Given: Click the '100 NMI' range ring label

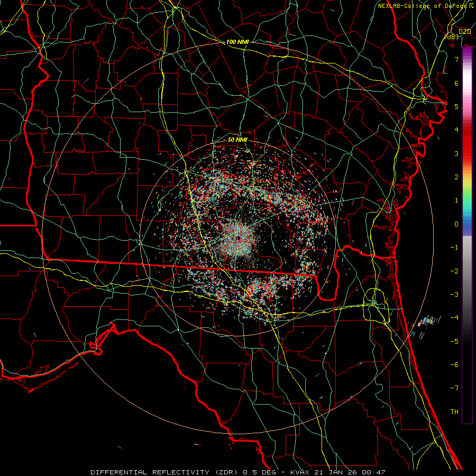Looking at the screenshot, I should pyautogui.click(x=237, y=42).
